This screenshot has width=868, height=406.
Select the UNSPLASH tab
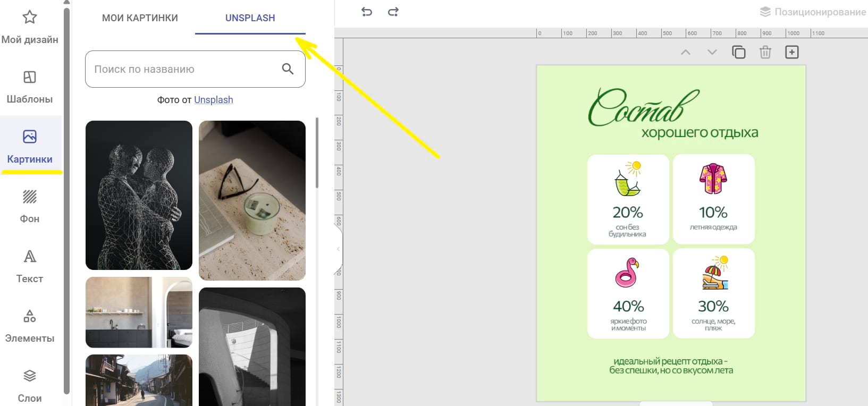(250, 18)
